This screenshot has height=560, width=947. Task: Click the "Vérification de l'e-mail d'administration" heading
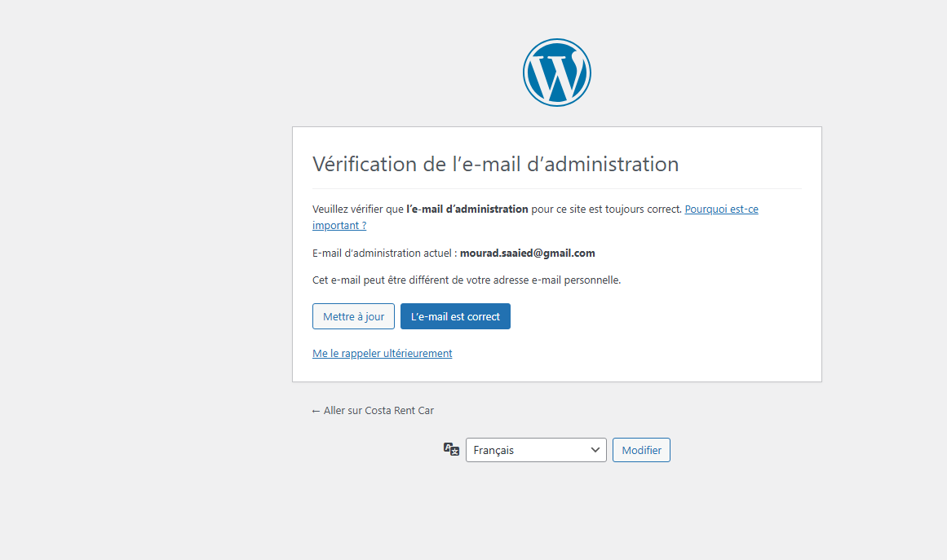[x=495, y=164]
